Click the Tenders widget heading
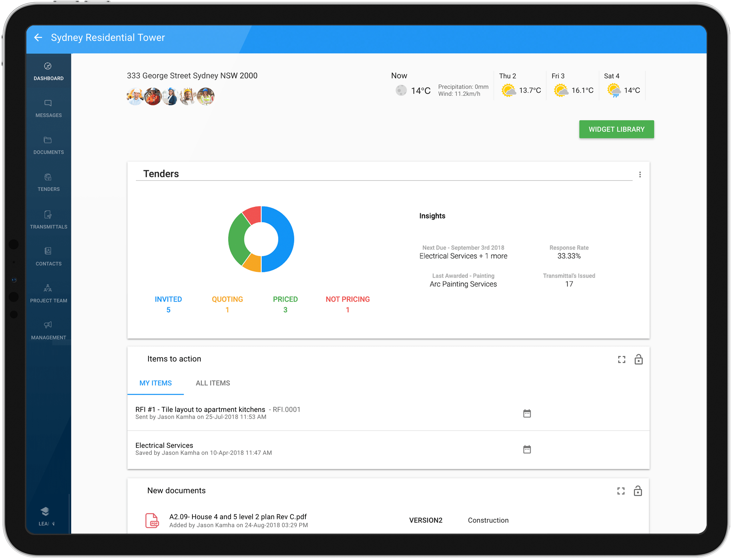This screenshot has height=560, width=732. [161, 174]
